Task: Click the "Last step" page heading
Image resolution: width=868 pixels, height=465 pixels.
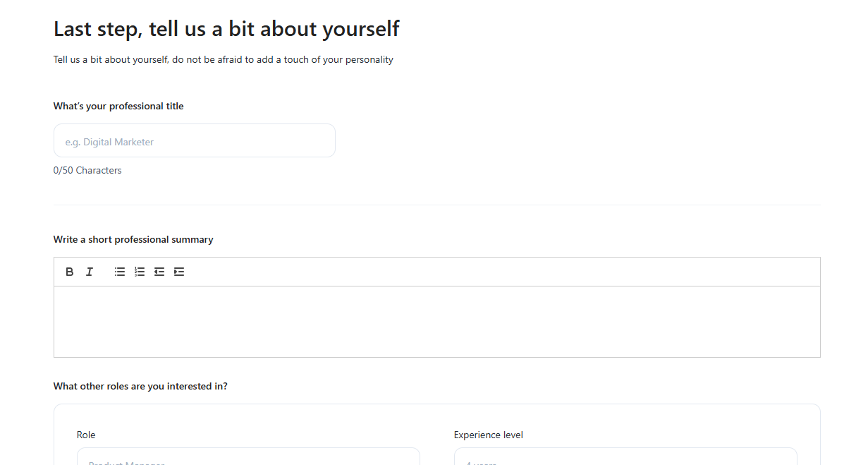Action: click(x=226, y=29)
